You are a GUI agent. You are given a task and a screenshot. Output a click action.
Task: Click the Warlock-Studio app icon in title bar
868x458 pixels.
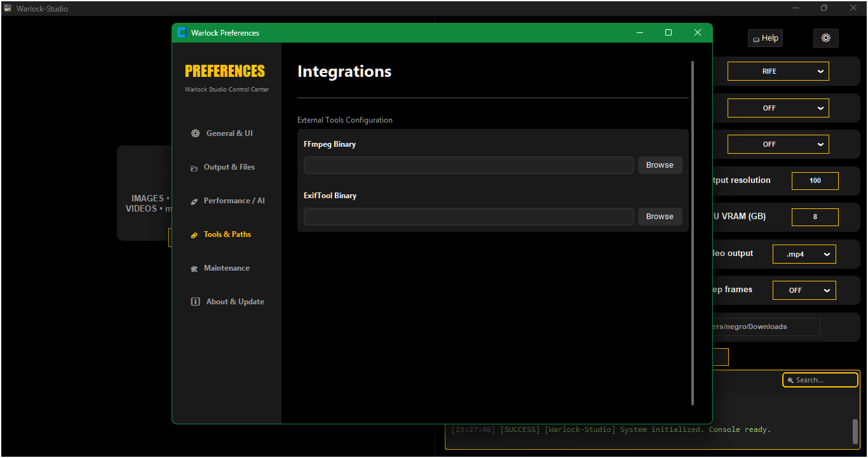(x=8, y=8)
